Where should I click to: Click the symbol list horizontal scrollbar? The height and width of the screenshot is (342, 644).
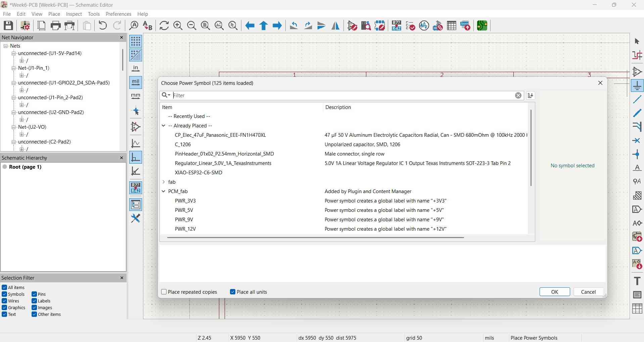(316, 237)
